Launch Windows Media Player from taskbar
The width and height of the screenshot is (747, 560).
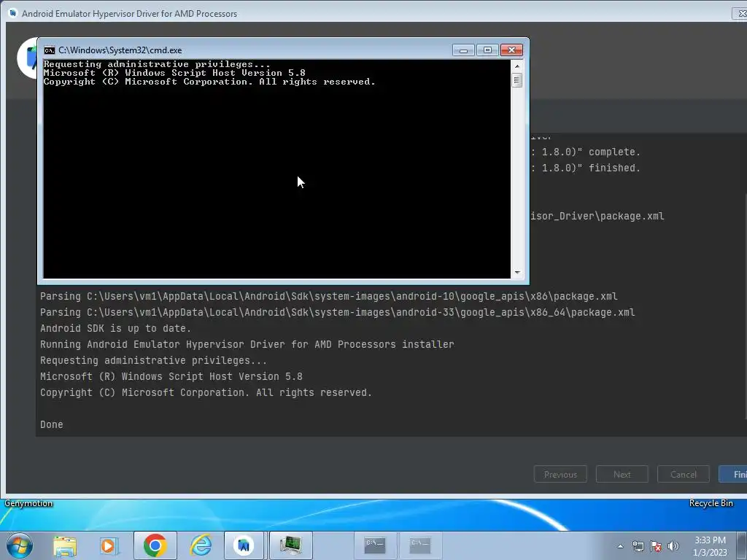point(109,545)
